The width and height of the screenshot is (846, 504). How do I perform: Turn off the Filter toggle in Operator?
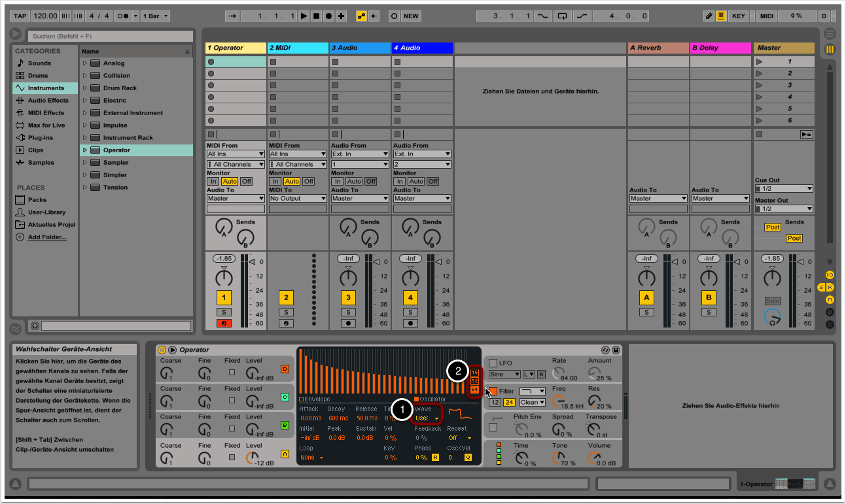tap(493, 391)
